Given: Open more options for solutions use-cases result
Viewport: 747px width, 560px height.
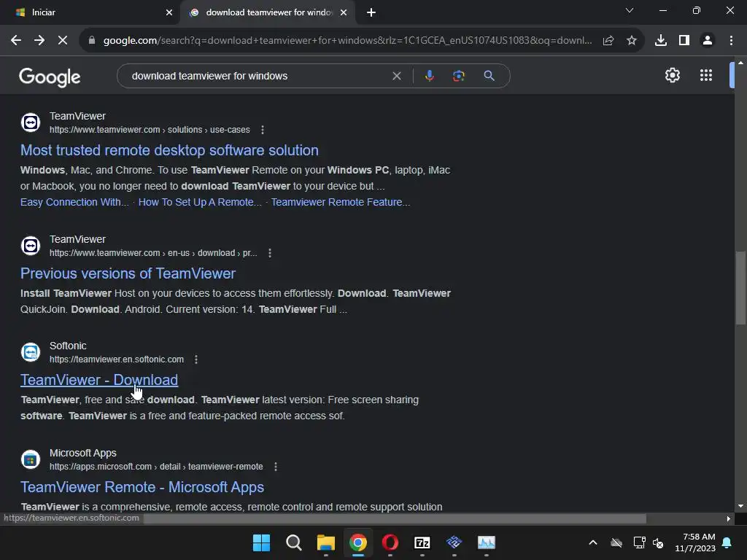Looking at the screenshot, I should tap(263, 130).
